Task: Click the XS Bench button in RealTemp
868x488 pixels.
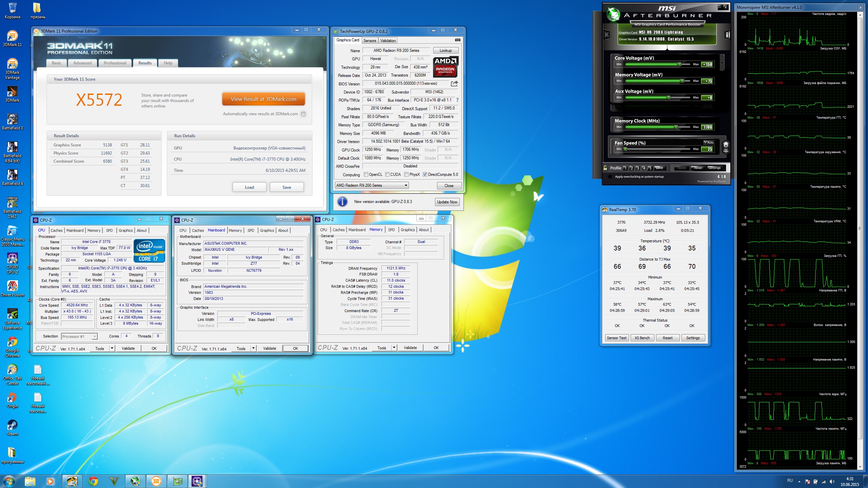Action: 642,338
